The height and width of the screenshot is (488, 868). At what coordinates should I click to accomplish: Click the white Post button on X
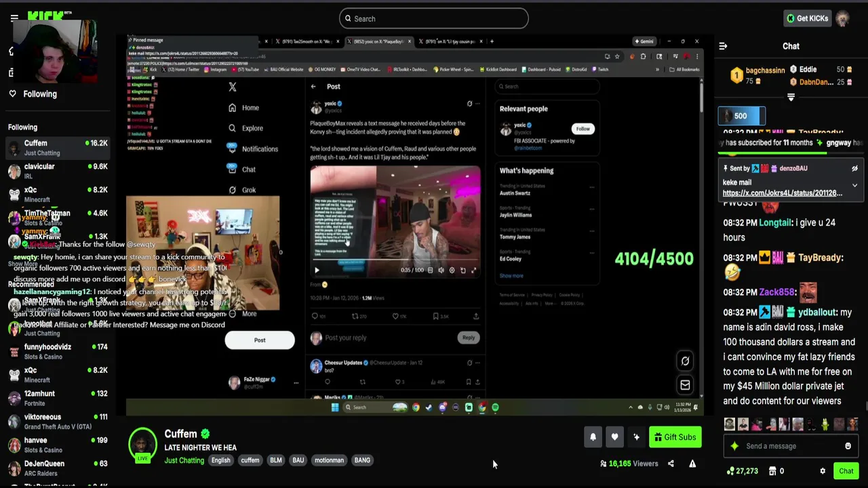260,340
